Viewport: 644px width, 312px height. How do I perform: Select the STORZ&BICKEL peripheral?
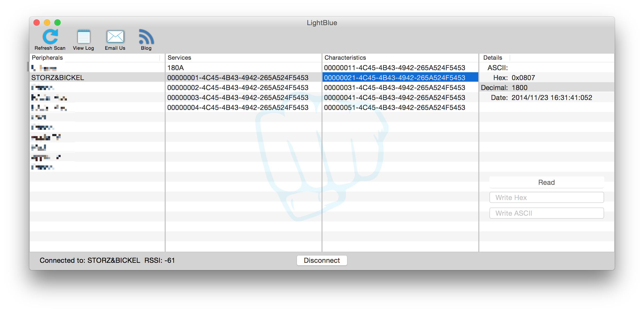pyautogui.click(x=97, y=77)
